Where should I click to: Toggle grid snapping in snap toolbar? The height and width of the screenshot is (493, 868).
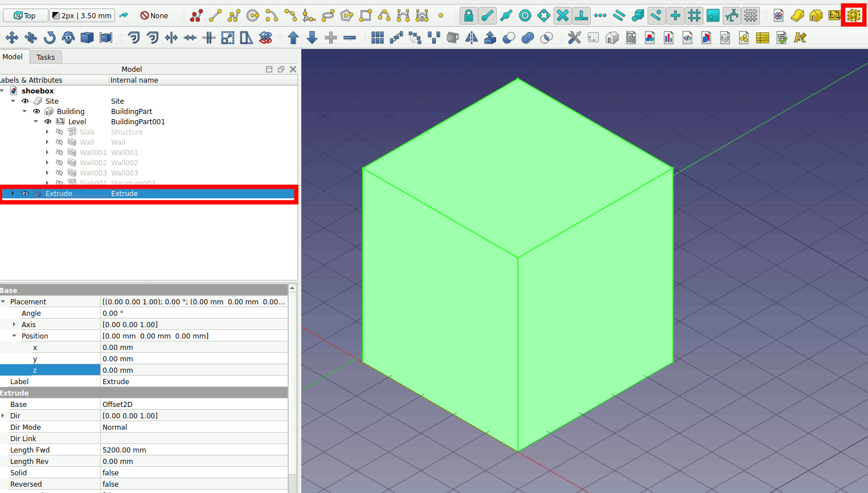[694, 16]
